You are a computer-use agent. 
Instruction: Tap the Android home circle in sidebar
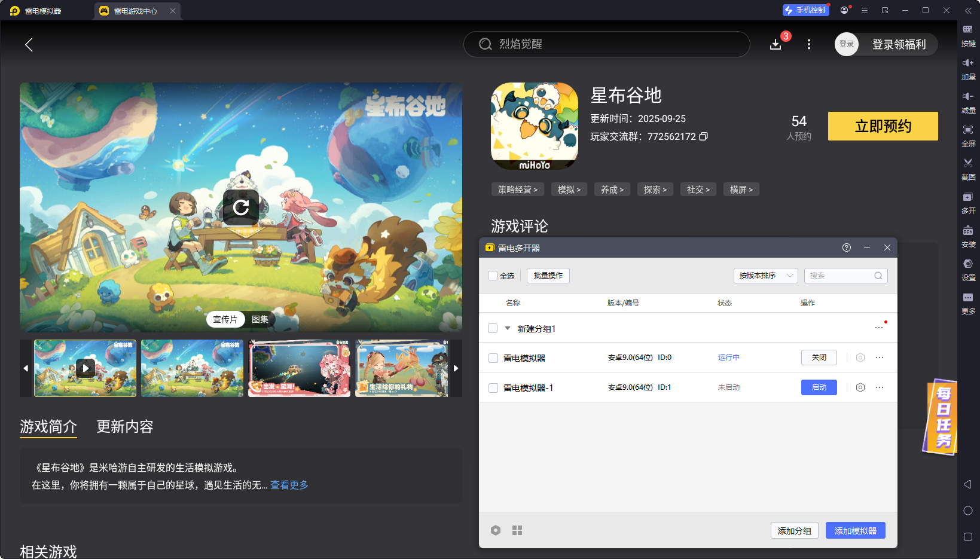pyautogui.click(x=968, y=511)
